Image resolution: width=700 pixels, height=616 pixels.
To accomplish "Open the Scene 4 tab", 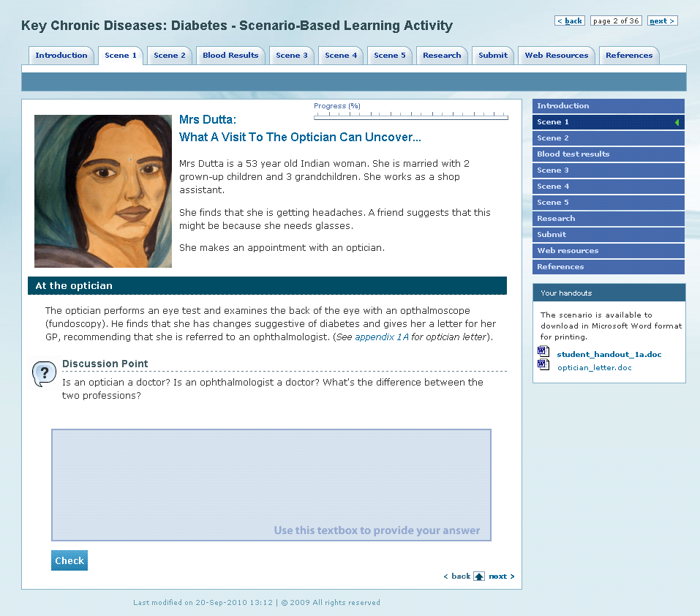I will [x=341, y=56].
